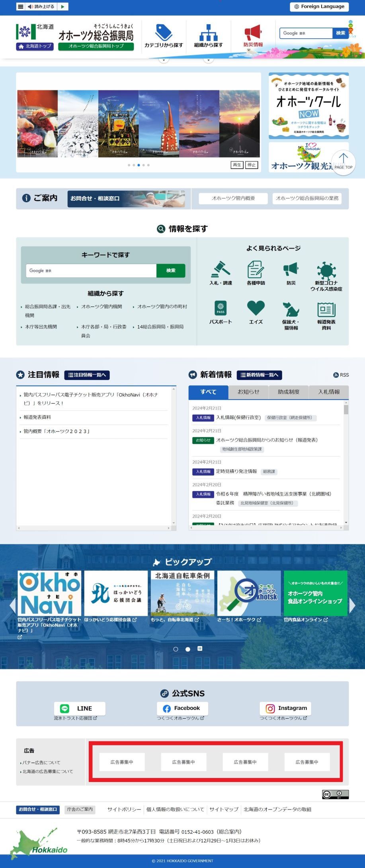The image size is (365, 868).
Task: Open the オホーツクール NOW banner
Action: 308,106
